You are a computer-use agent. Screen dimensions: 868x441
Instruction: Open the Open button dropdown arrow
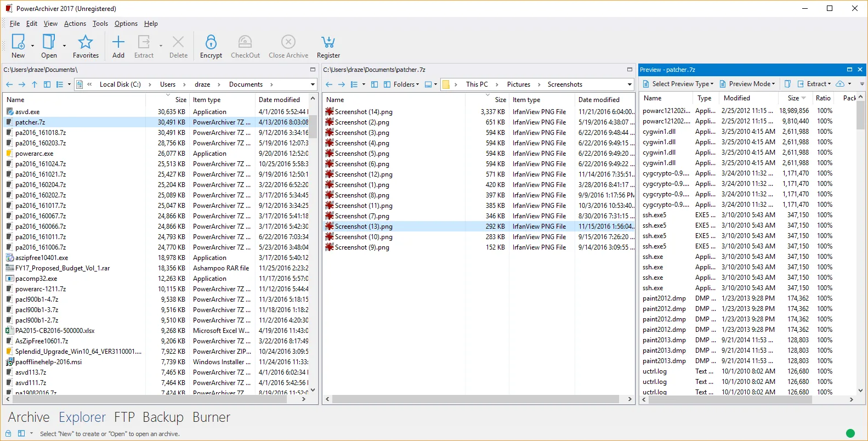[64, 46]
